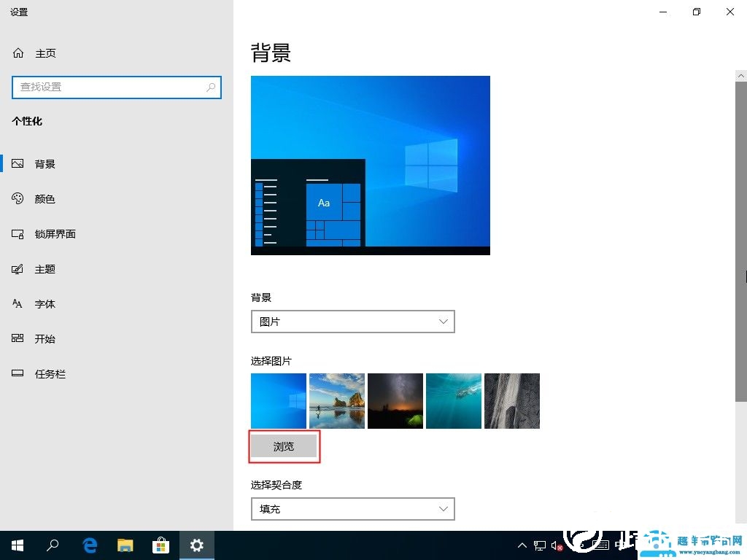Viewport: 747px width, 560px height.
Task: Open File Explorer from the taskbar
Action: (x=125, y=545)
